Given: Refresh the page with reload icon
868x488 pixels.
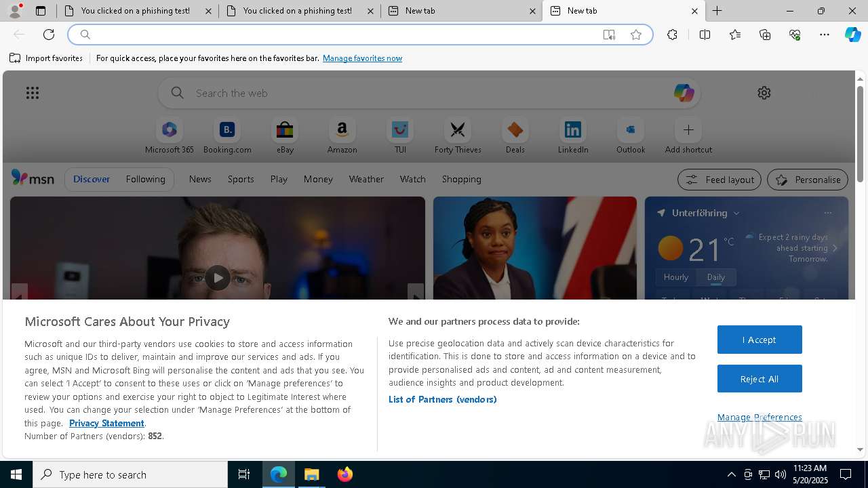Looking at the screenshot, I should click(x=49, y=35).
